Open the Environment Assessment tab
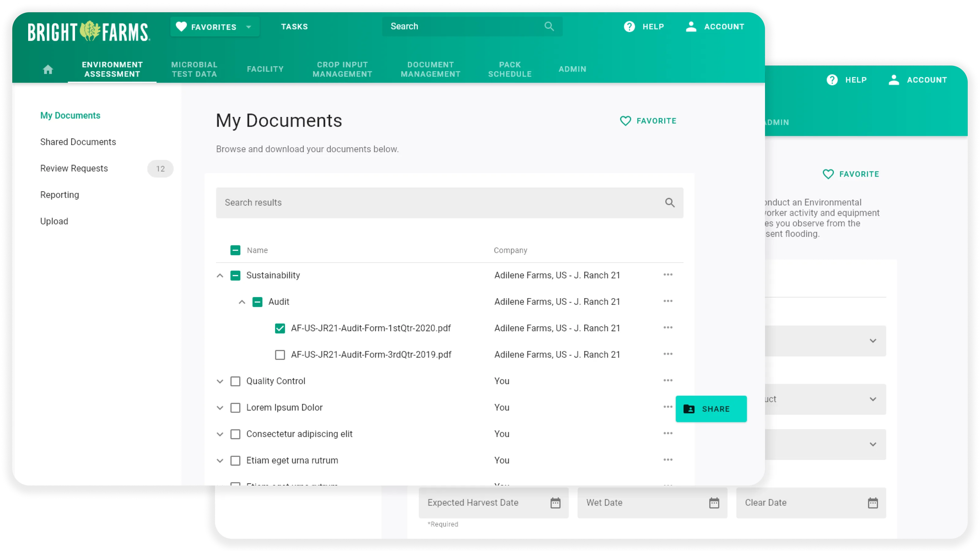The width and height of the screenshot is (980, 551). [112, 69]
